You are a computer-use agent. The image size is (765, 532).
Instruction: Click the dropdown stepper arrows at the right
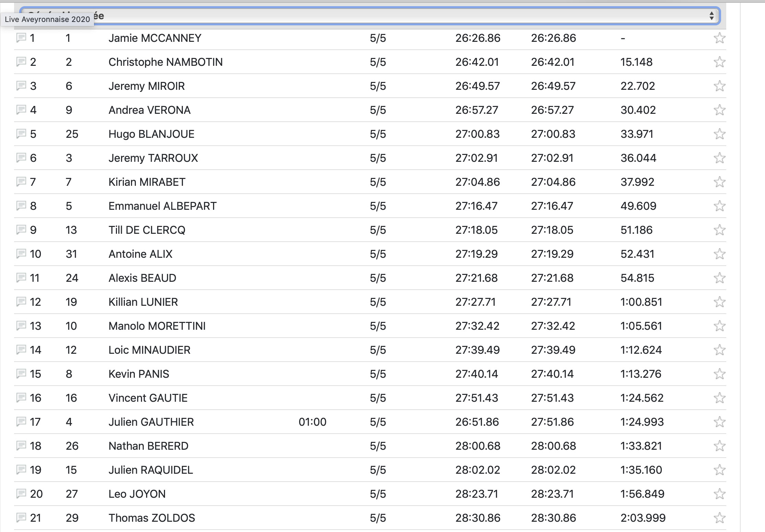[x=711, y=16]
